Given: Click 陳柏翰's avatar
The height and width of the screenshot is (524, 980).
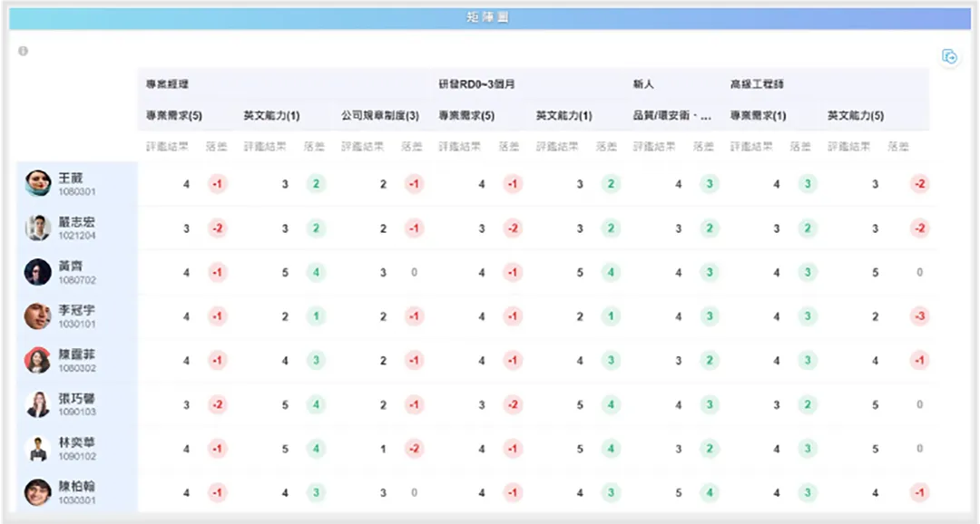Looking at the screenshot, I should [x=36, y=492].
